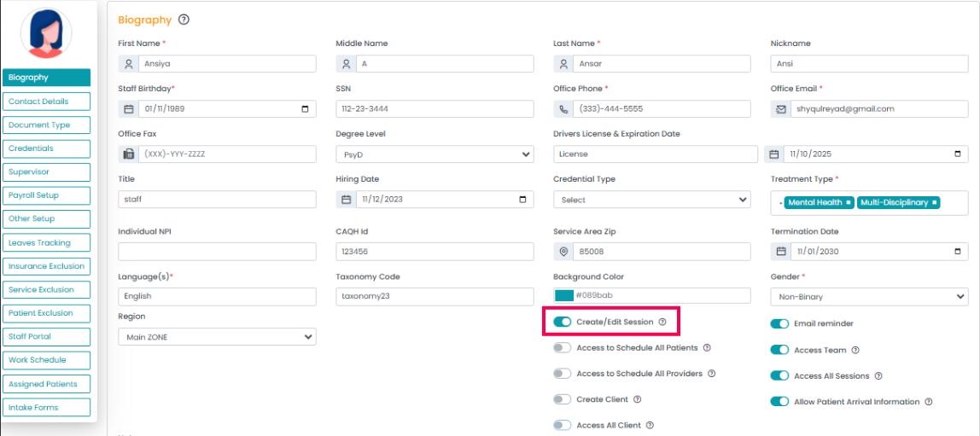The height and width of the screenshot is (436, 980).
Task: Disable the Create/Edit Session toggle
Action: click(x=563, y=322)
